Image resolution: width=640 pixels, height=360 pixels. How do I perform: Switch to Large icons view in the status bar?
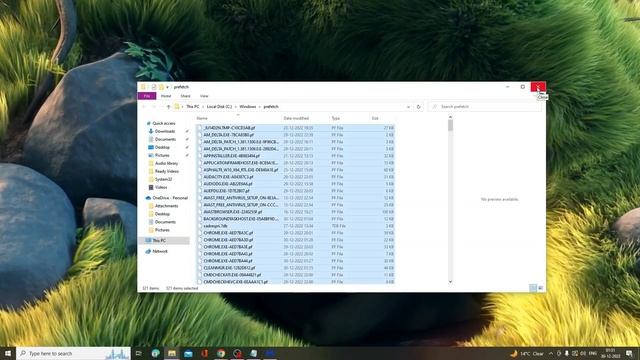click(x=540, y=288)
